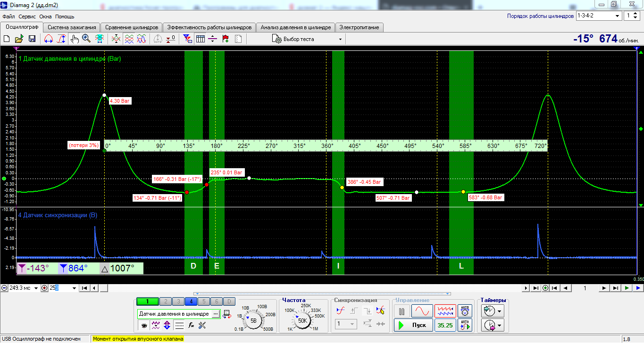Click the Пуск start button

point(413,325)
